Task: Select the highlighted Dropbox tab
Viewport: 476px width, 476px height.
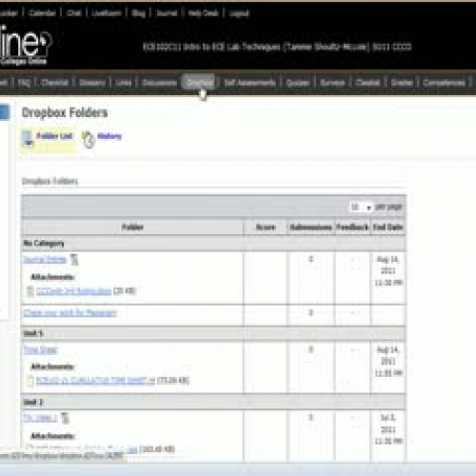Action: pos(199,82)
